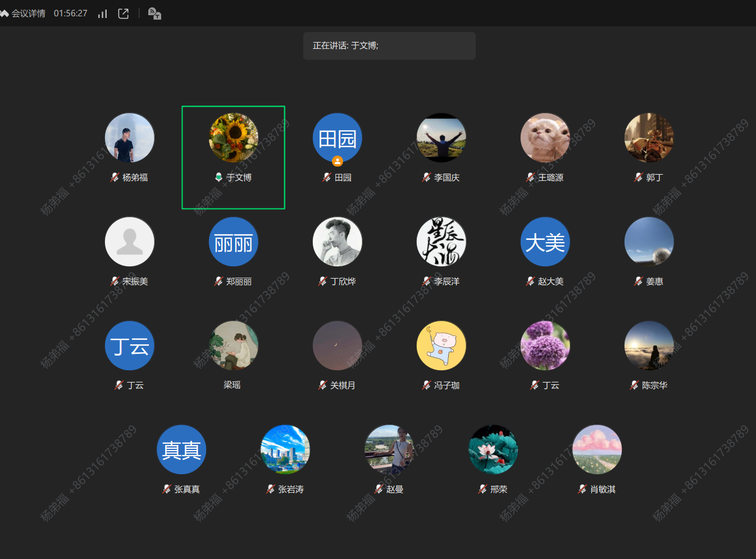The width and height of the screenshot is (756, 559).
Task: Click the 真真 avatar of 张真真
Action: click(181, 449)
